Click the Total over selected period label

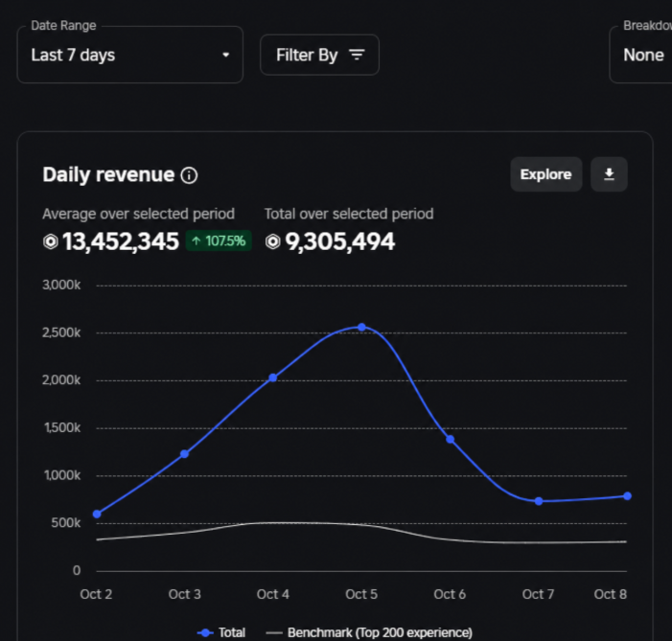coord(349,214)
